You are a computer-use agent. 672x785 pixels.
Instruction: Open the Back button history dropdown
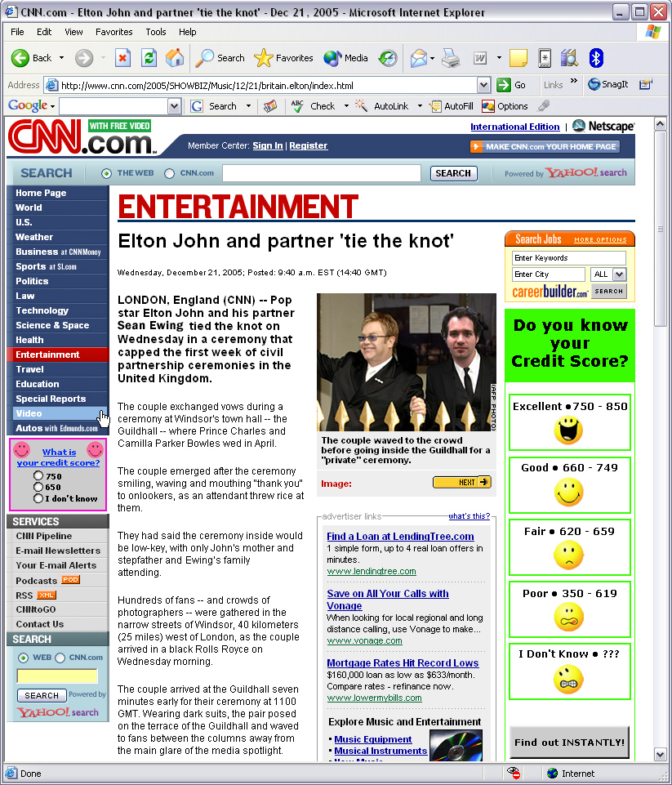tap(61, 58)
